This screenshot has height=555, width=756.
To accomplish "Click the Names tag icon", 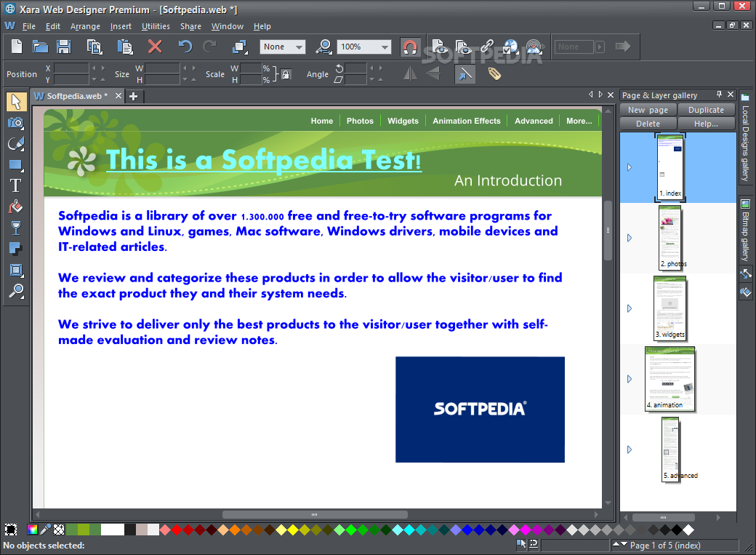I will [x=495, y=74].
